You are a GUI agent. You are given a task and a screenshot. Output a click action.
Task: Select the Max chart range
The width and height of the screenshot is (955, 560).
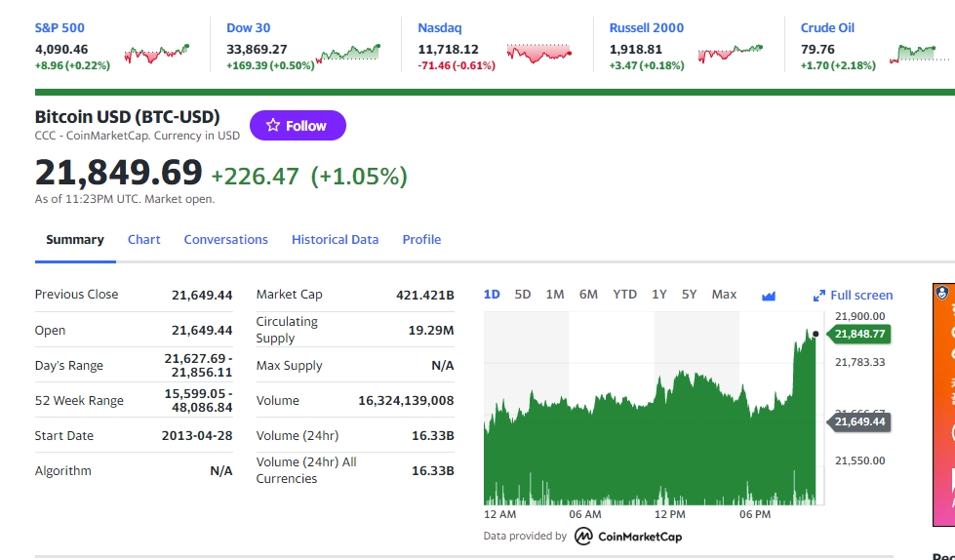[x=724, y=295]
